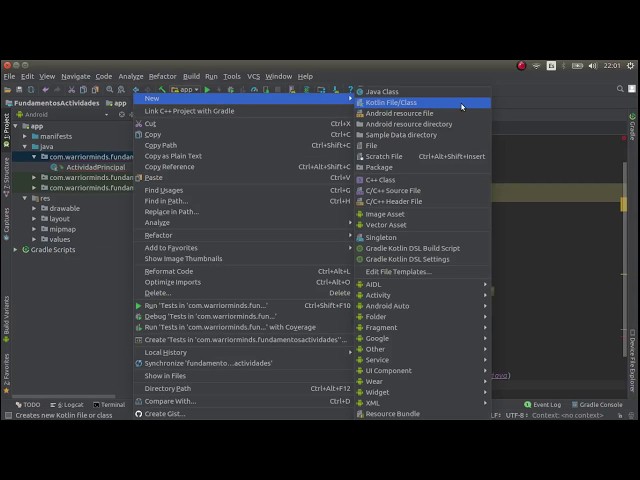Viewport: 640px width, 480px height.
Task: Open Local History submenu
Action: (x=244, y=352)
